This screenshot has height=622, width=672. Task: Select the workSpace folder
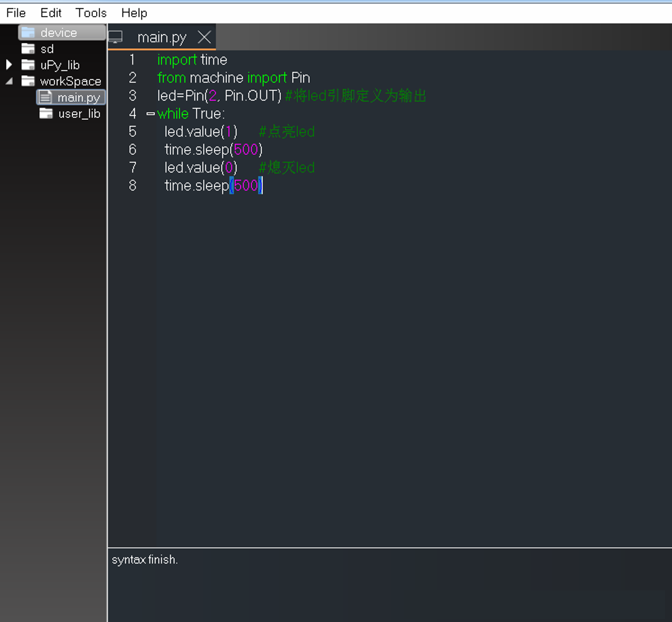(71, 82)
